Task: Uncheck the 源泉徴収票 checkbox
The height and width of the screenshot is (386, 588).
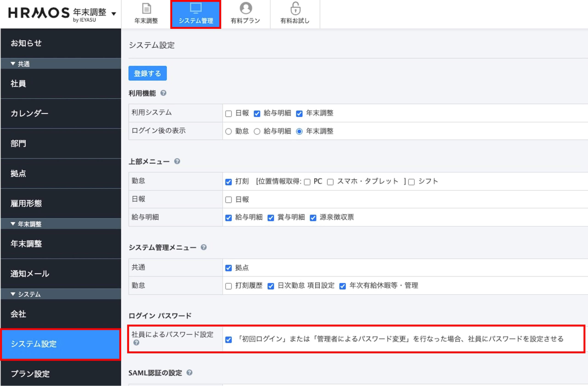Action: click(x=313, y=218)
